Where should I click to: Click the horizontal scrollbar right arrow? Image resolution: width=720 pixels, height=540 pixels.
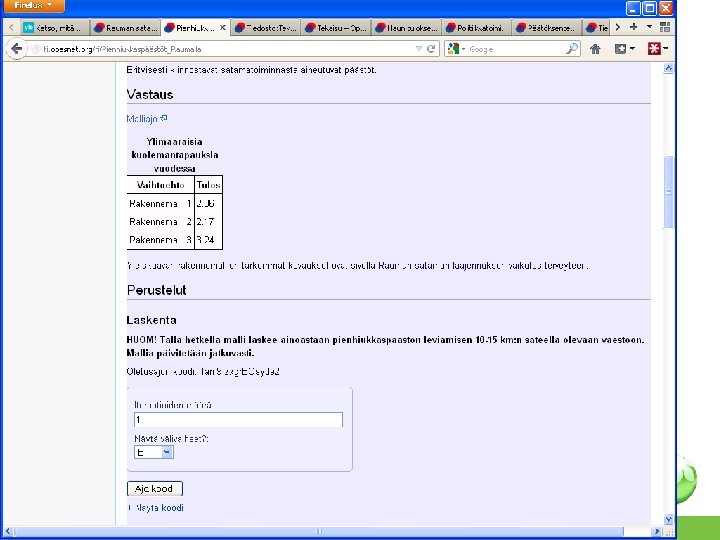pyautogui.click(x=657, y=531)
